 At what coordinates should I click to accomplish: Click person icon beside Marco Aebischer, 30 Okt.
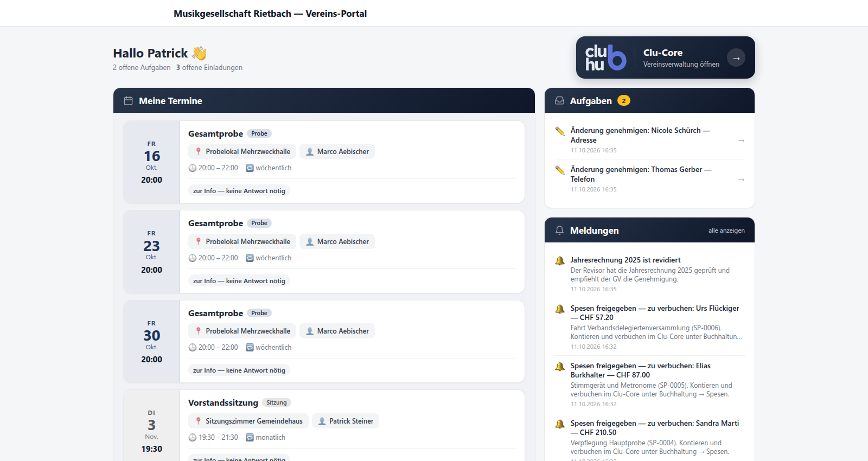pyautogui.click(x=310, y=331)
